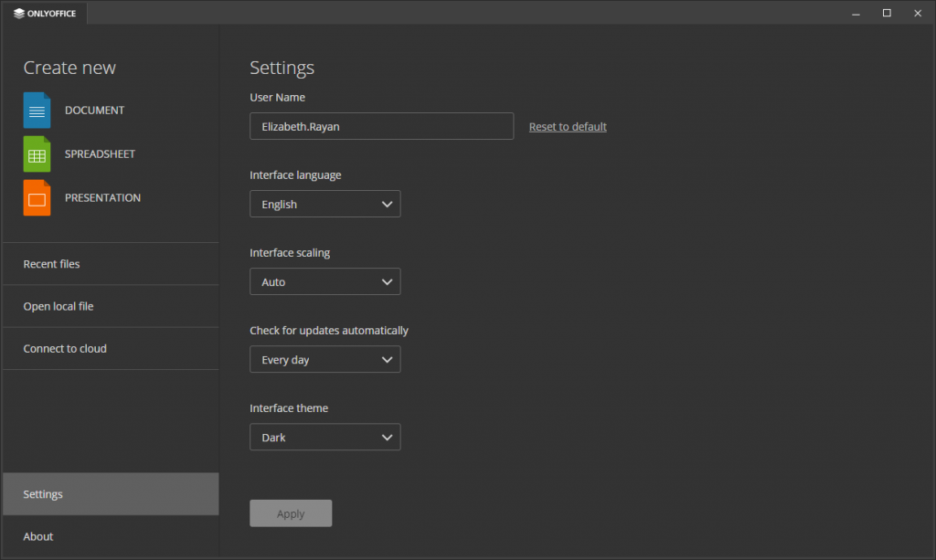This screenshot has width=936, height=560.
Task: Open the Interface scaling dropdown
Action: click(324, 280)
